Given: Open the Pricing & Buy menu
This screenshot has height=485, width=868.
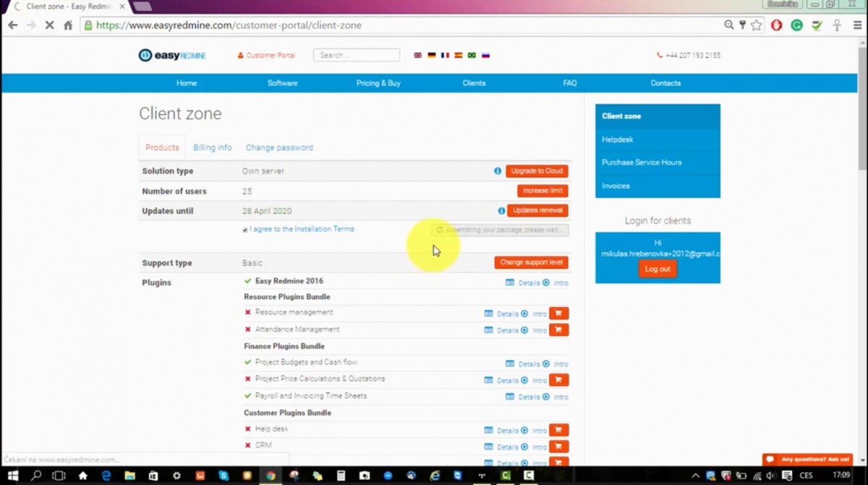Looking at the screenshot, I should tap(378, 83).
